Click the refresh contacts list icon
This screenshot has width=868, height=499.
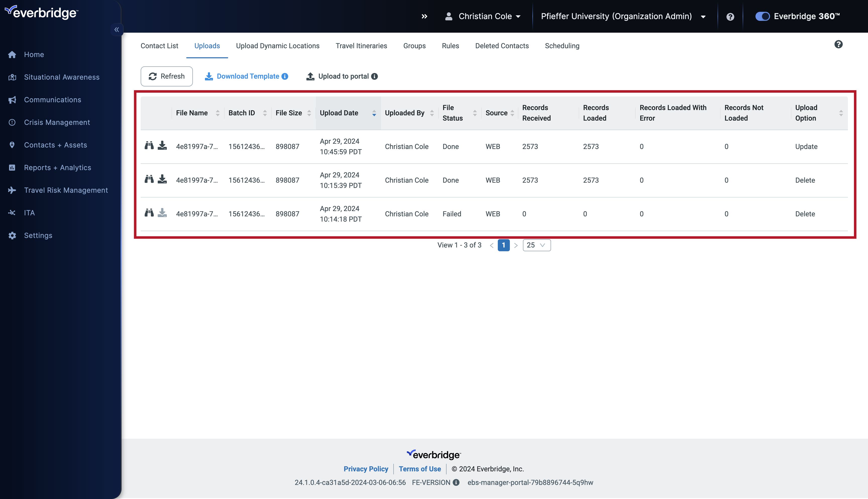coord(167,76)
